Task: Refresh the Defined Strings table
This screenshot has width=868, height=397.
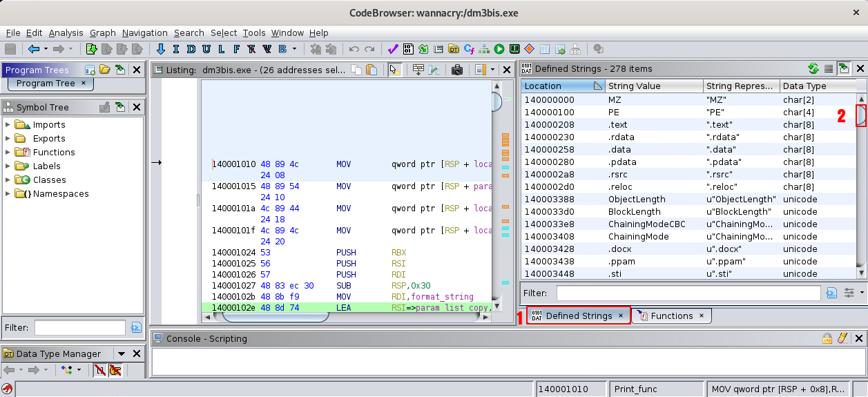Action: (x=813, y=69)
